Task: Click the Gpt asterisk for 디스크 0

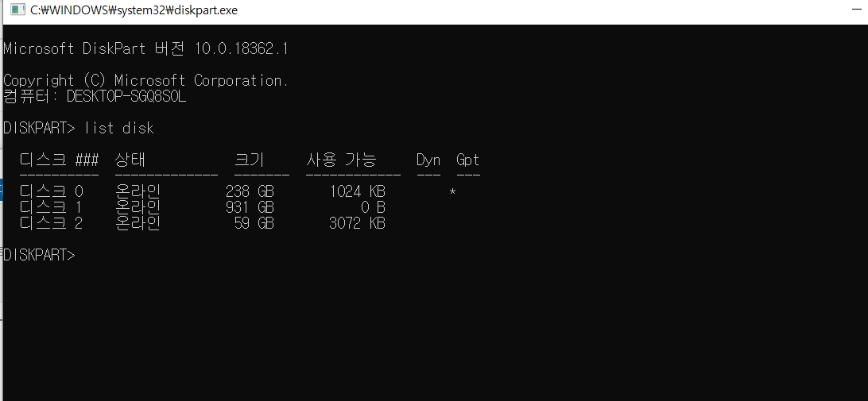Action: (453, 192)
